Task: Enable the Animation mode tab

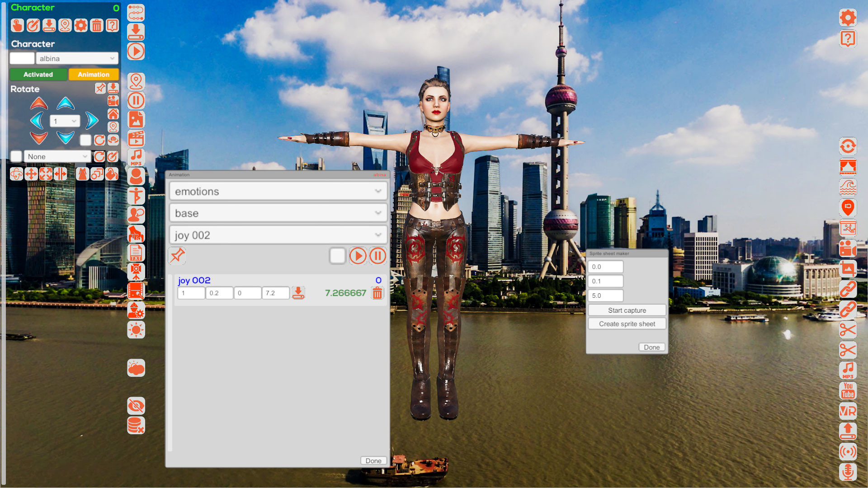Action: [x=92, y=75]
